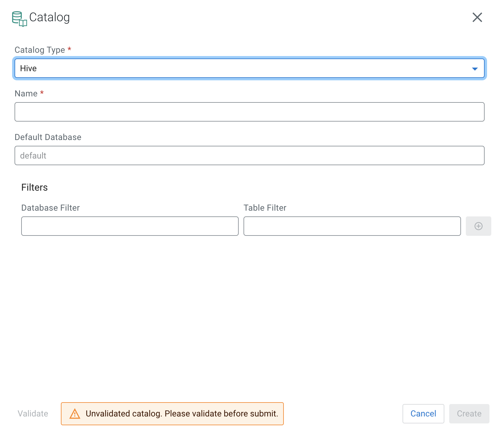
Task: Open the Catalog Type dropdown showing Hive
Action: [242, 68]
